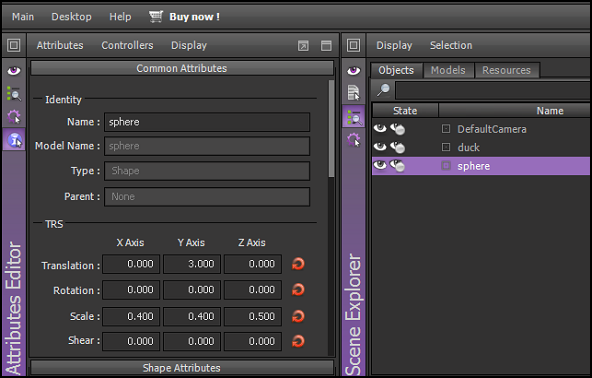
Task: Open the Display menu in Attributes Editor
Action: 189,45
